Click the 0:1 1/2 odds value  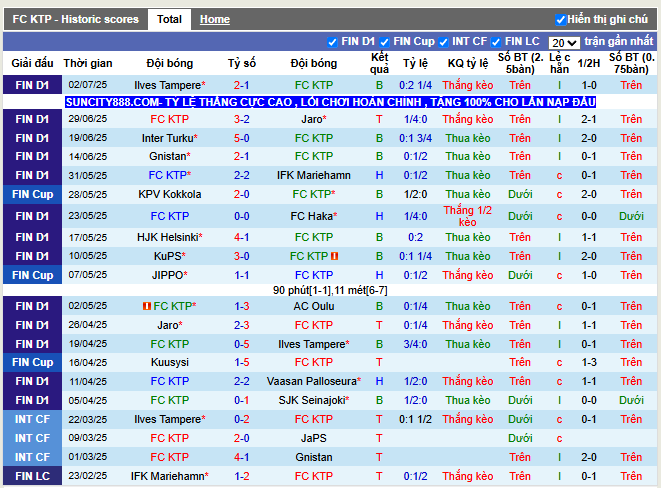click(415, 419)
